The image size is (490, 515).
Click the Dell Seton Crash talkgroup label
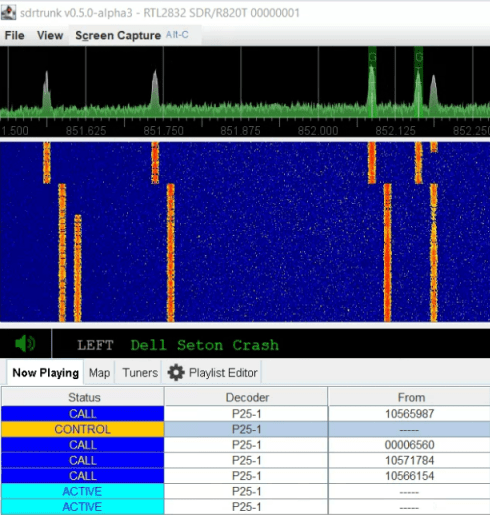(x=205, y=345)
